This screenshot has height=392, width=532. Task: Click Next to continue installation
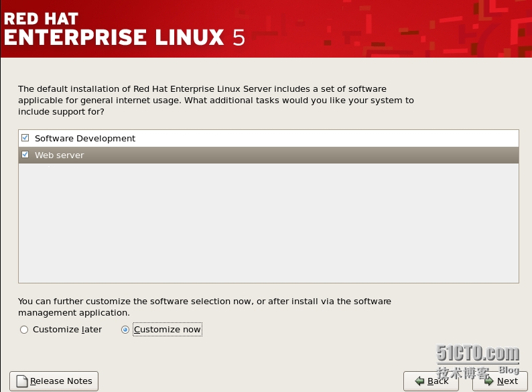500,381
